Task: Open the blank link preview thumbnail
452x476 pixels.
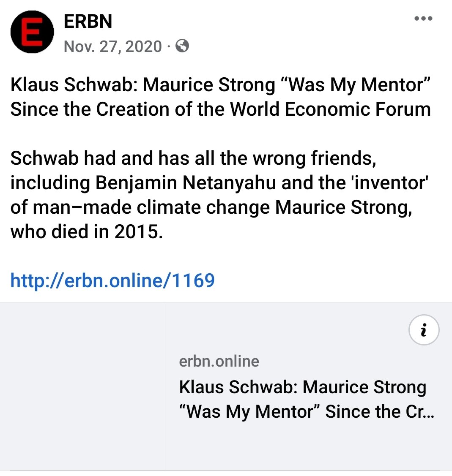Action: point(82,386)
